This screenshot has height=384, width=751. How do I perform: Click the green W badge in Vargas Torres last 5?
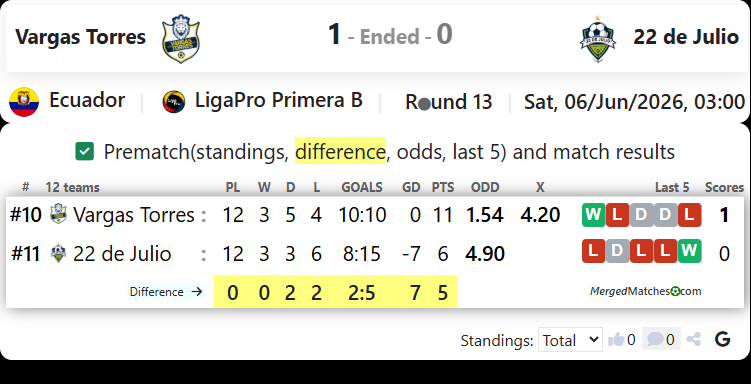click(593, 215)
